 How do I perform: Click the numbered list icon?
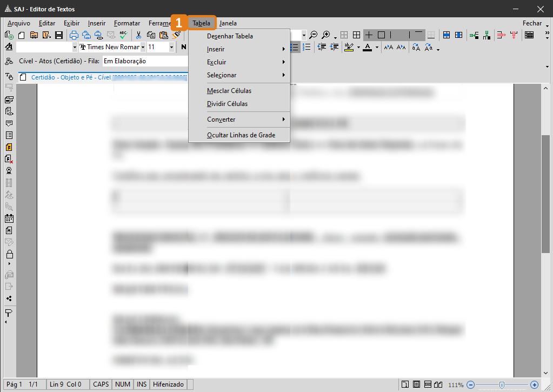click(307, 47)
